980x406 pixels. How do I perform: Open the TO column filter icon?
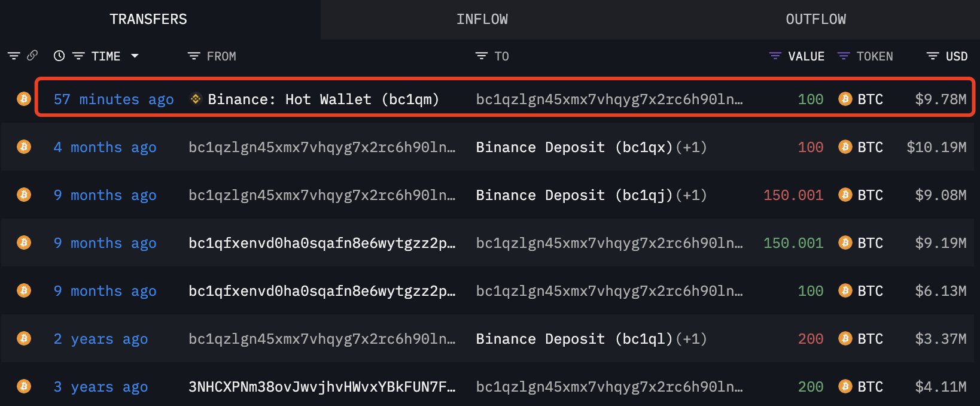(482, 56)
